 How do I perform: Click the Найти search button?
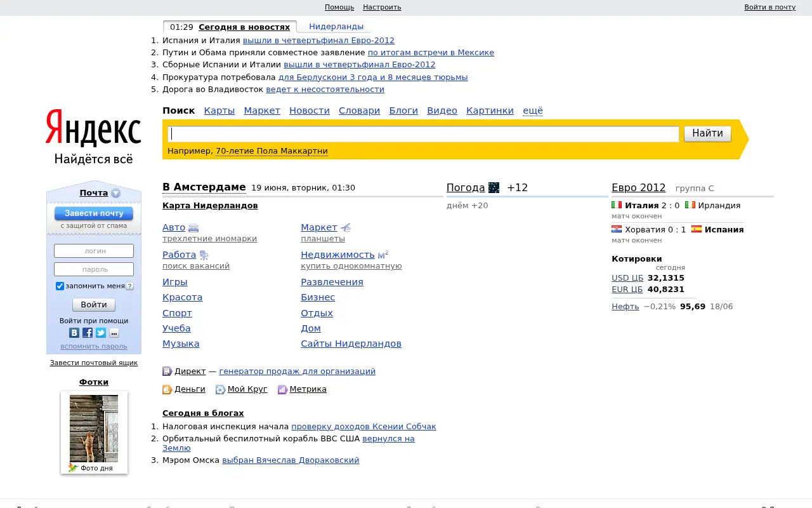[707, 133]
